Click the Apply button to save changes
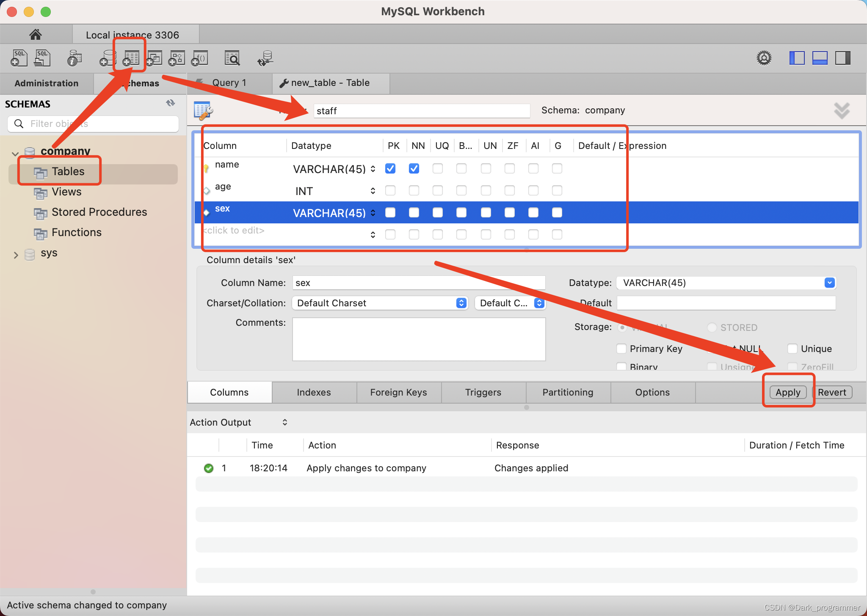This screenshot has width=867, height=616. click(788, 392)
